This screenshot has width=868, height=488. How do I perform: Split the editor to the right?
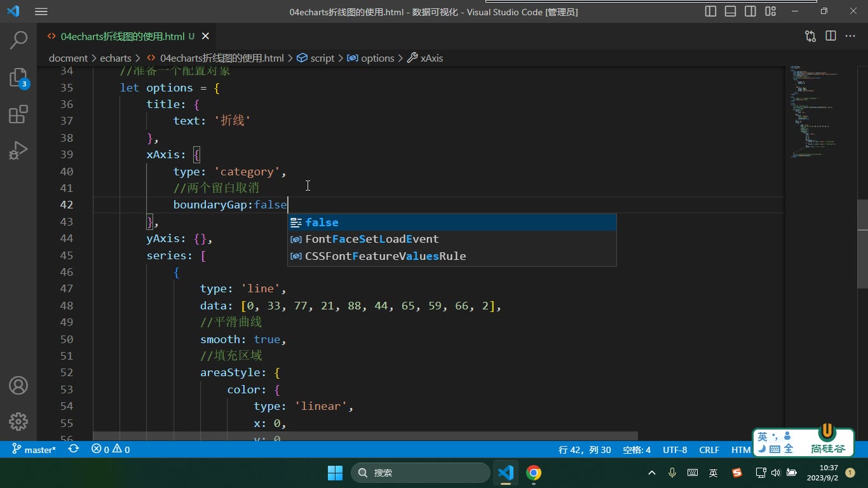click(x=831, y=36)
